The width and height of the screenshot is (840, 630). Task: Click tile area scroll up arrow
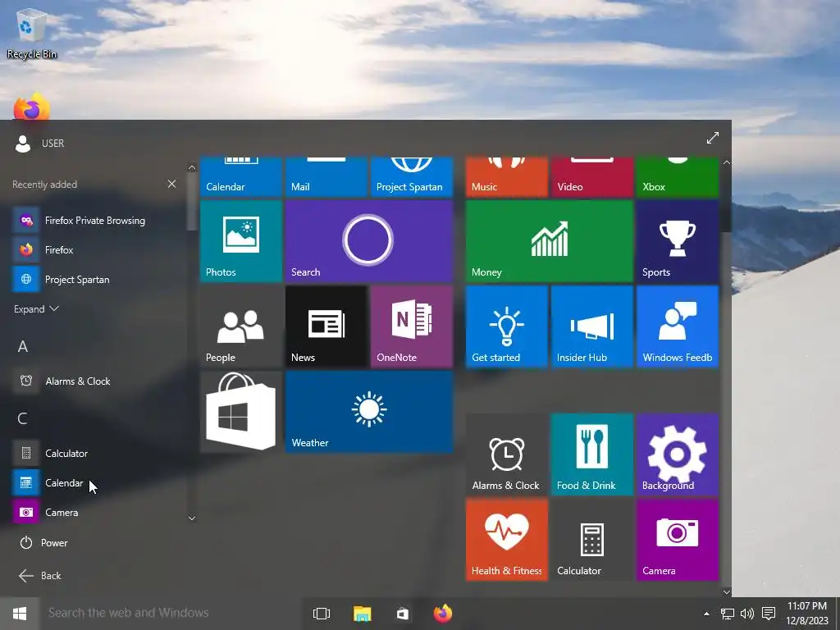pos(727,162)
